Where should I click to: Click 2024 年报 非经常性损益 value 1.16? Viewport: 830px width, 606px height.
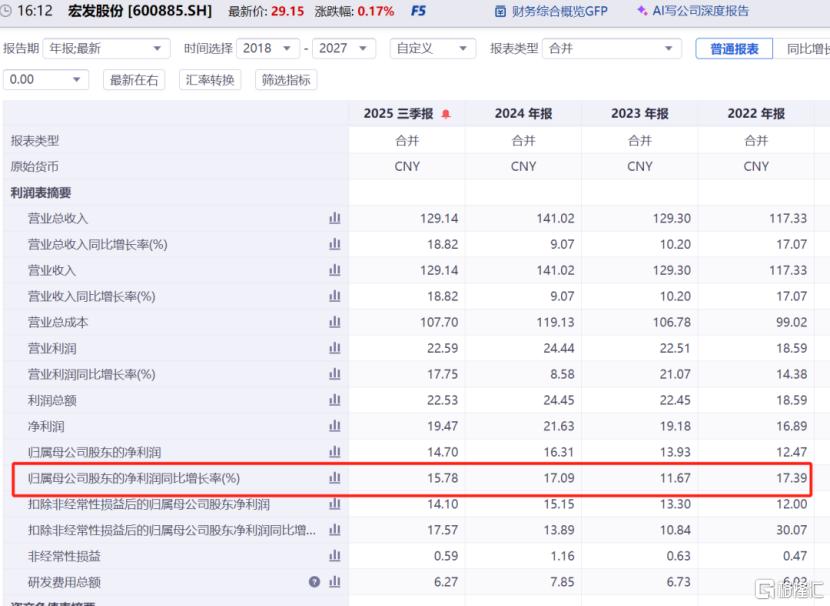[x=562, y=556]
